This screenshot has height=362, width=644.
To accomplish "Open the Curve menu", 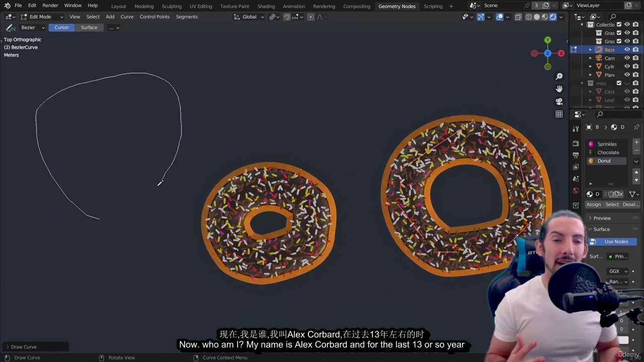I will (127, 17).
